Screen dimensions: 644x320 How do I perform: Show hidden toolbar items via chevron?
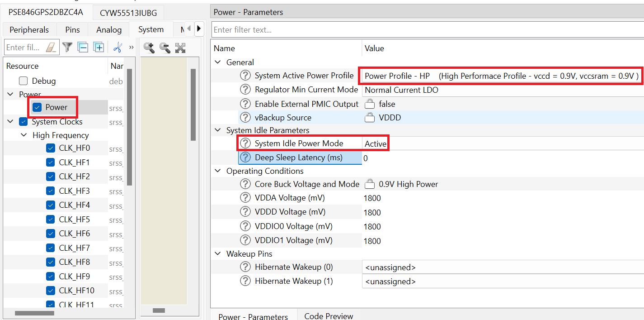point(132,47)
